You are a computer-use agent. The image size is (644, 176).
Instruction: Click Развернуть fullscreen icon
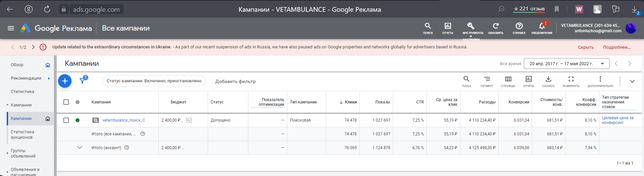click(571, 79)
